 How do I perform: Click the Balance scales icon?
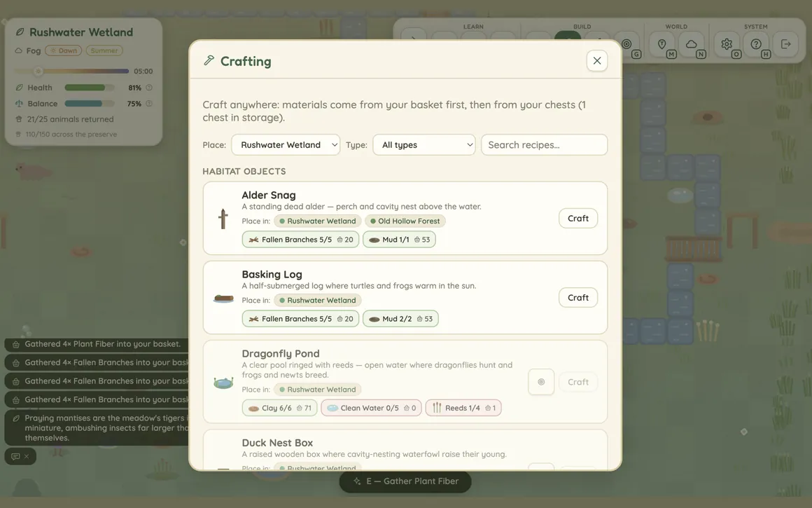click(x=19, y=104)
